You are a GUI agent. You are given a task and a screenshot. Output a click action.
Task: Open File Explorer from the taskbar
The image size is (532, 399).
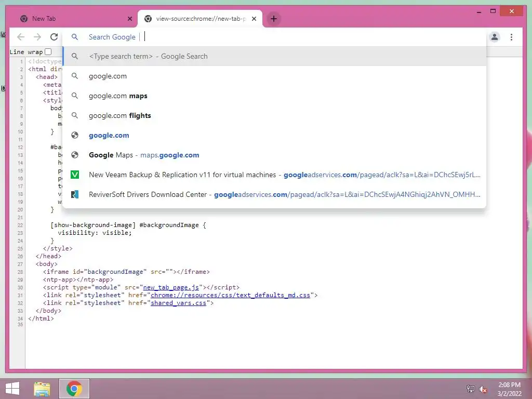click(x=42, y=389)
